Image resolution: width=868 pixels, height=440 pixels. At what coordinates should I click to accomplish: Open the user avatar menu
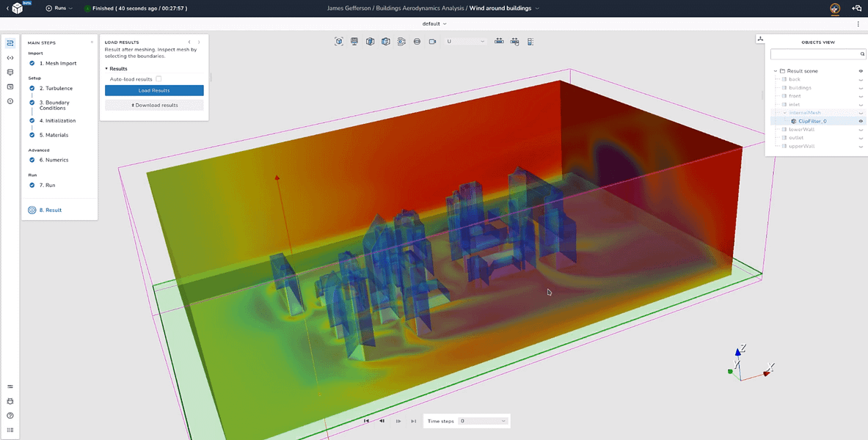[x=835, y=8]
